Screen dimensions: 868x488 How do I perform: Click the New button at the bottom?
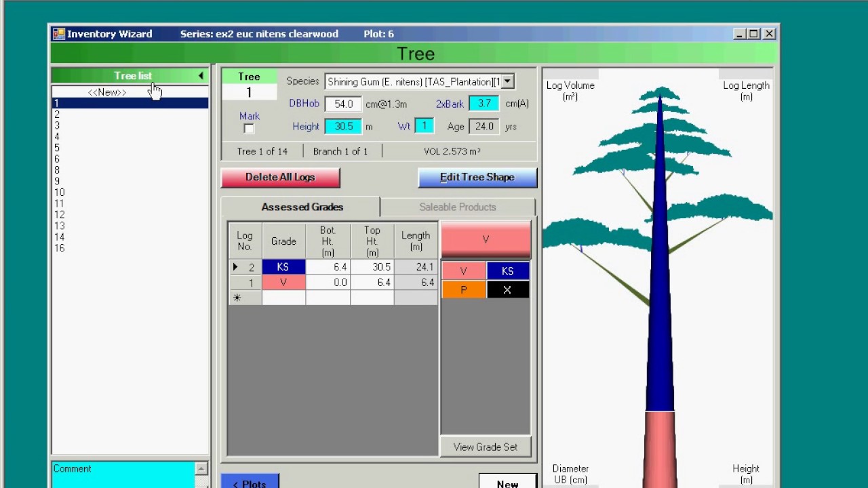(507, 481)
